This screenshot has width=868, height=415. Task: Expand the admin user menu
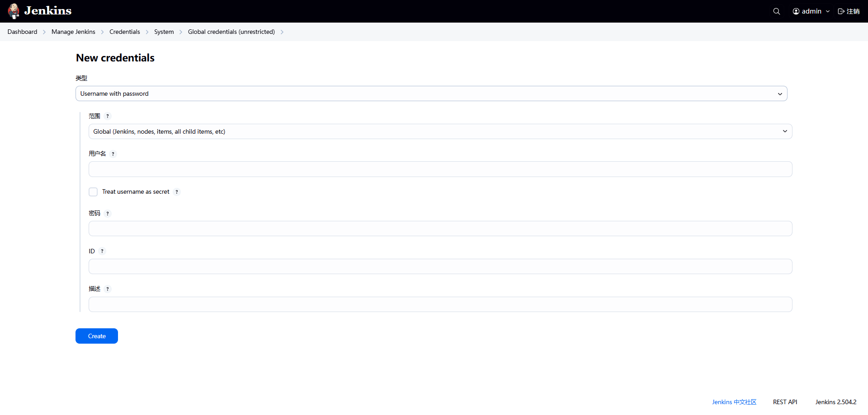[811, 11]
